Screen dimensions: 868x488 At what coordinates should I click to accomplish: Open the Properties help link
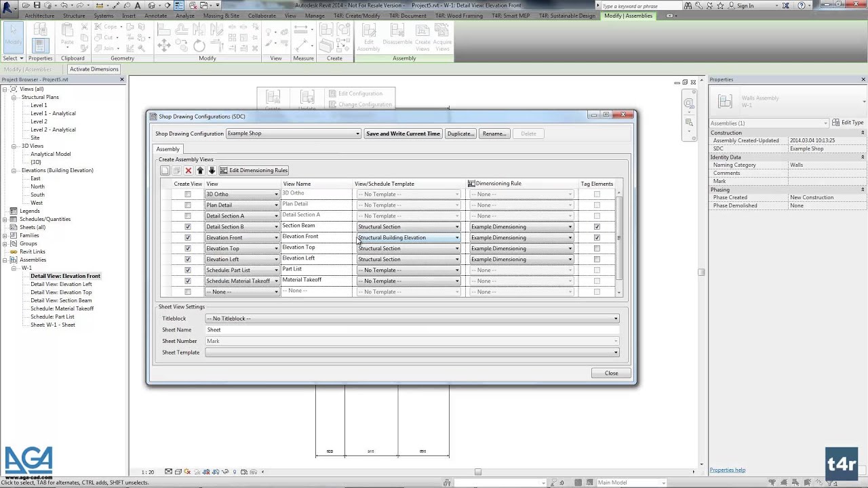pos(727,470)
